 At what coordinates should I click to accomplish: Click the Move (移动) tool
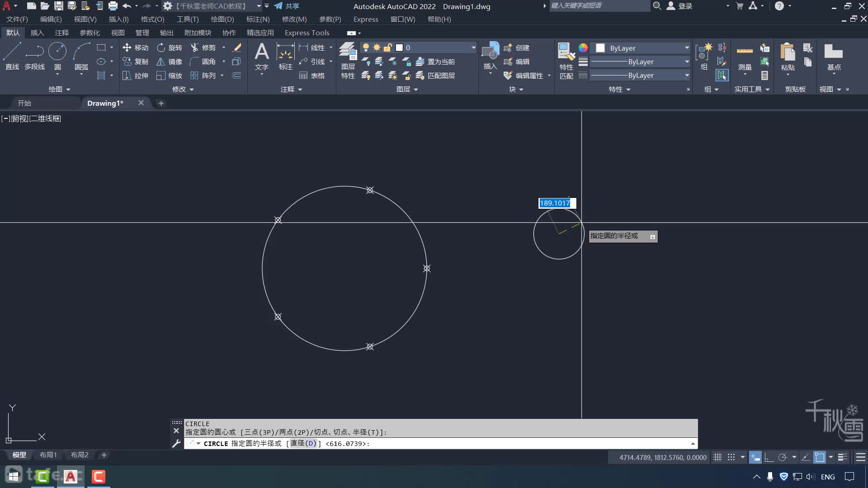point(136,47)
